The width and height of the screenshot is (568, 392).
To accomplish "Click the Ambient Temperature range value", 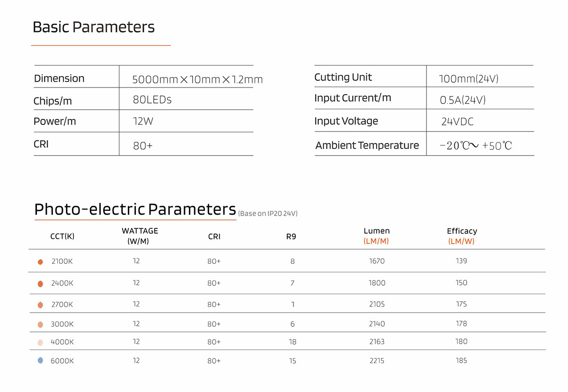I will [x=476, y=146].
